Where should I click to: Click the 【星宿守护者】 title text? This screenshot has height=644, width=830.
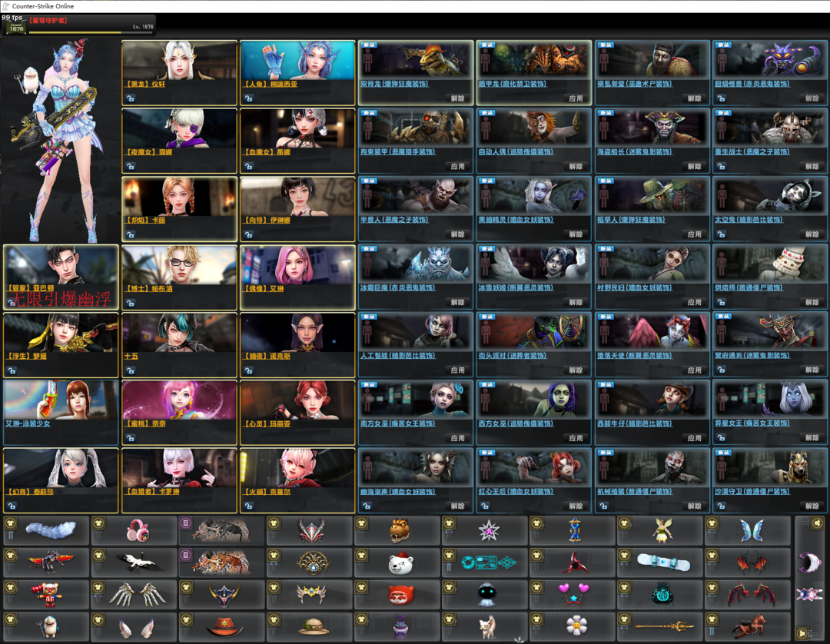[48, 20]
